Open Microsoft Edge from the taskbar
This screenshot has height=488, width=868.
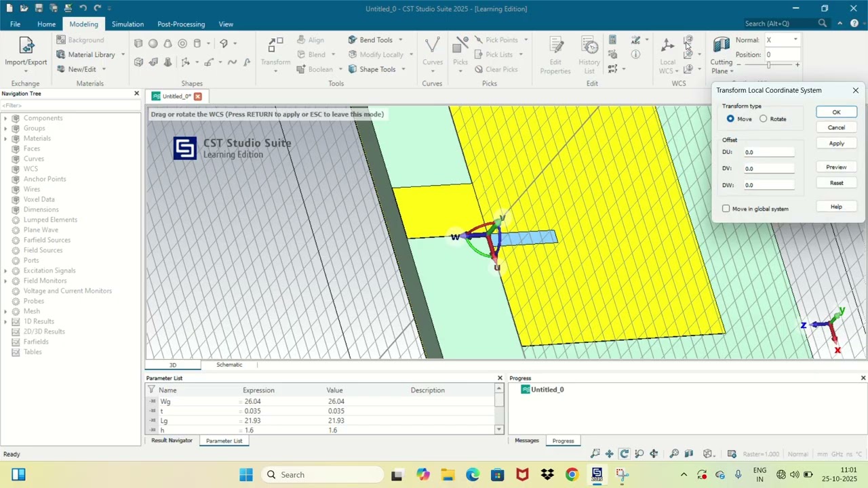[473, 474]
